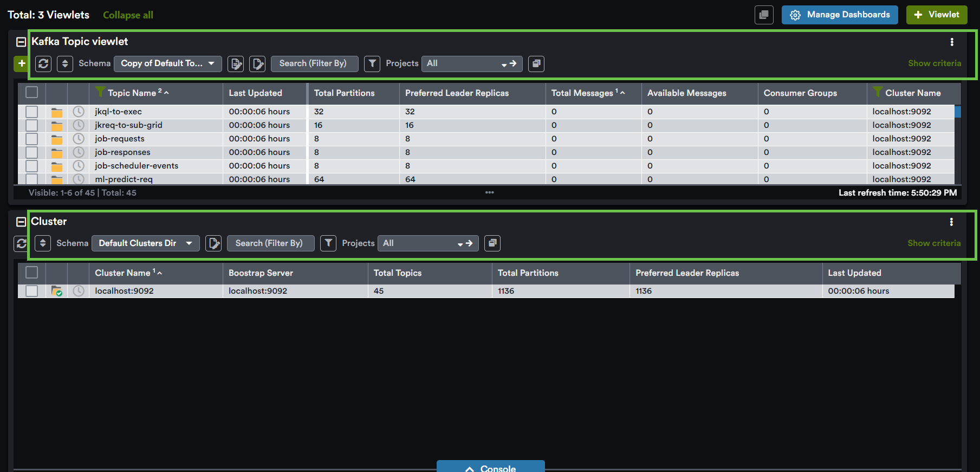Sort by Last Updated column in Kafka table
980x472 pixels.
point(255,93)
